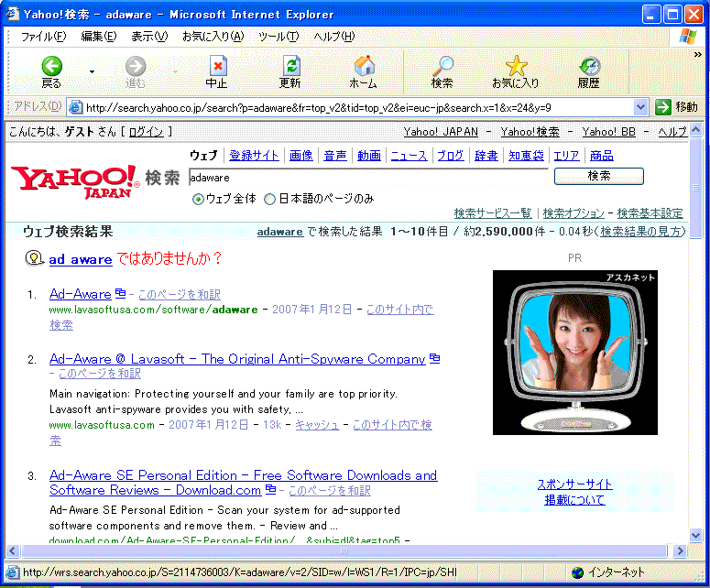Switch to the 動画 search tab
The height and width of the screenshot is (588, 710).
coord(369,156)
